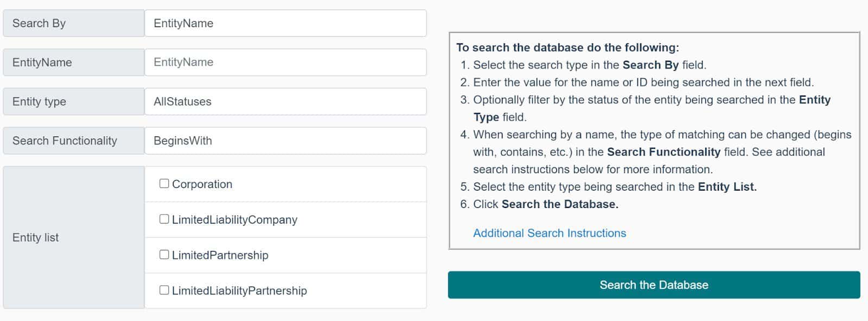Focus the EntityName text input field
Image resolution: width=868 pixels, height=321 pixels.
click(x=285, y=62)
